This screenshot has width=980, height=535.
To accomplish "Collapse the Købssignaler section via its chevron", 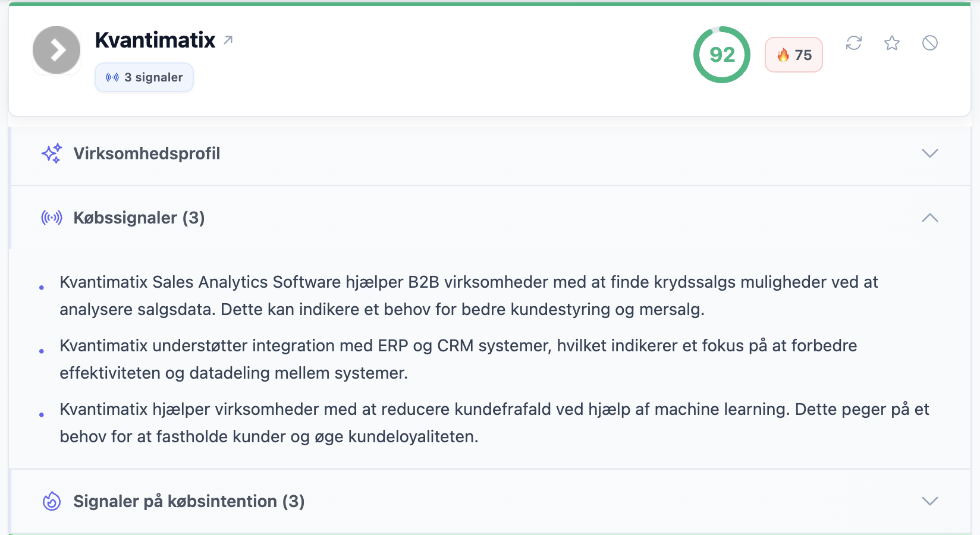I will (929, 218).
